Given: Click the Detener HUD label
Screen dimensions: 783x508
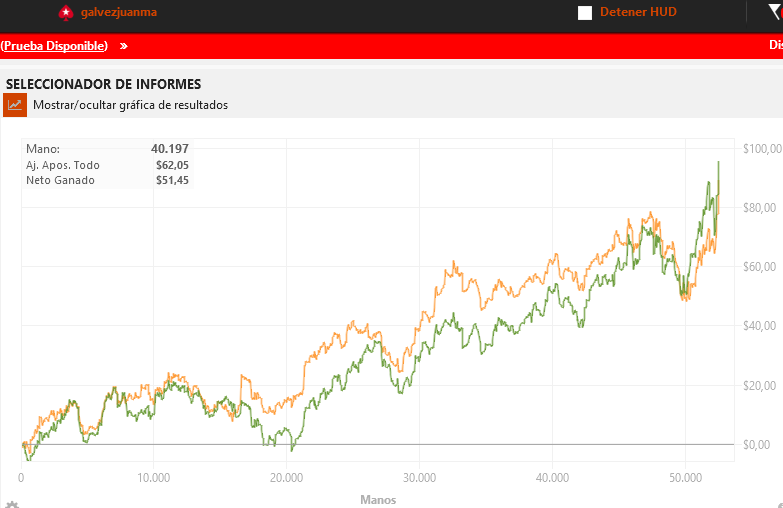Looking at the screenshot, I should coord(638,12).
